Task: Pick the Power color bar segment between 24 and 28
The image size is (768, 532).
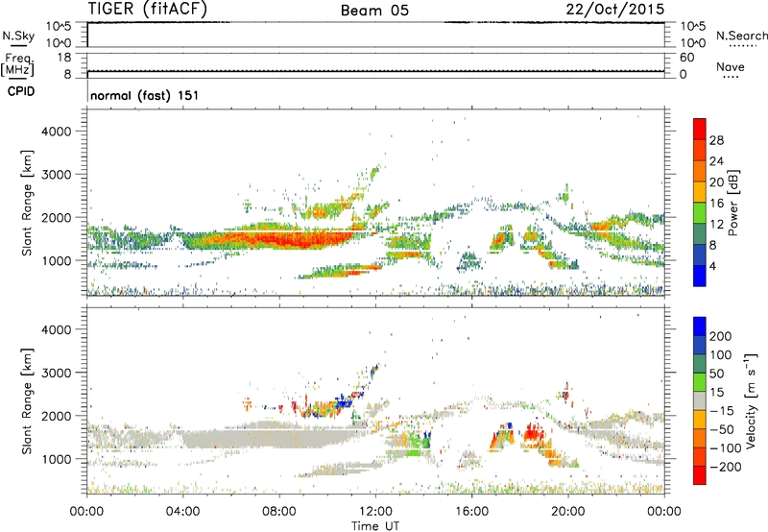Action: pos(700,150)
